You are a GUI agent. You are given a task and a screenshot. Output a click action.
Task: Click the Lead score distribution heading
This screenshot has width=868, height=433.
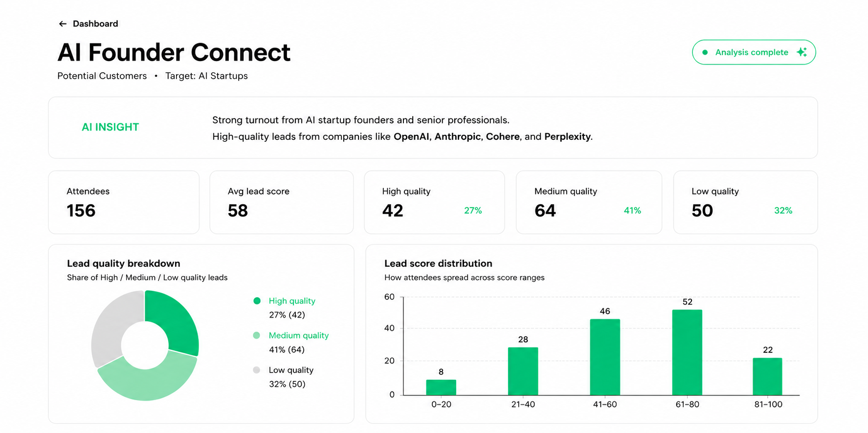[x=438, y=263]
